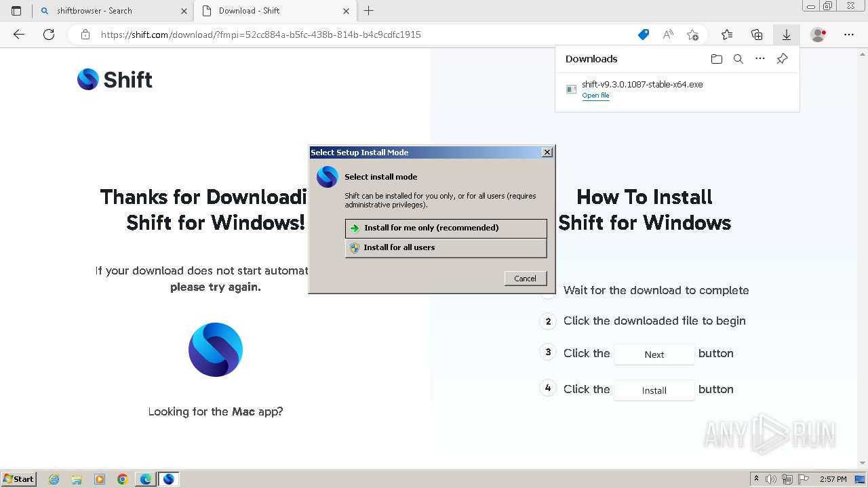Click the 'please try again' link

click(x=216, y=287)
